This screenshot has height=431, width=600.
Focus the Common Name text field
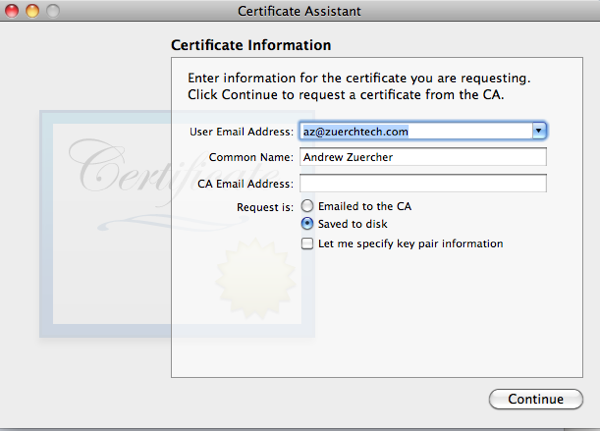pyautogui.click(x=423, y=157)
